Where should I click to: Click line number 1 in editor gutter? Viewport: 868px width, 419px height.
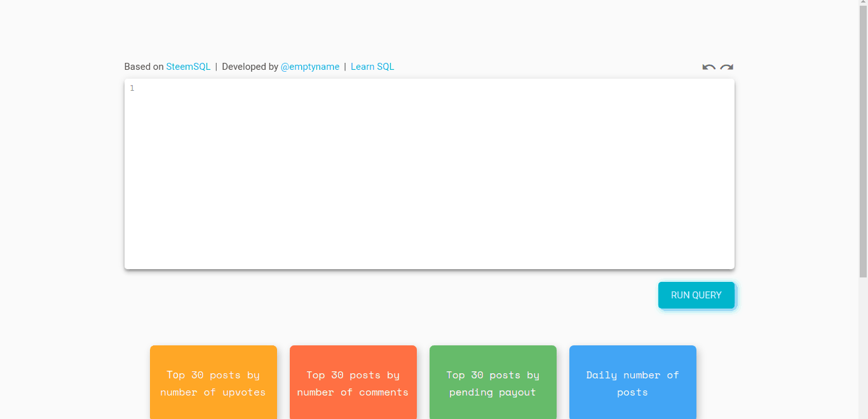(132, 88)
